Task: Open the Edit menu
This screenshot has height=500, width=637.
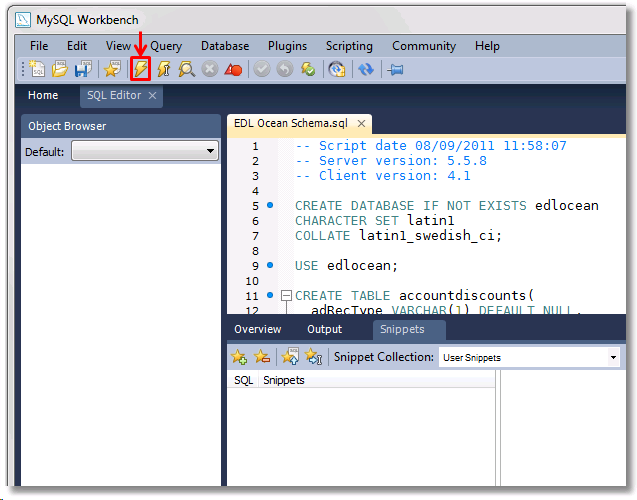Action: (x=77, y=46)
